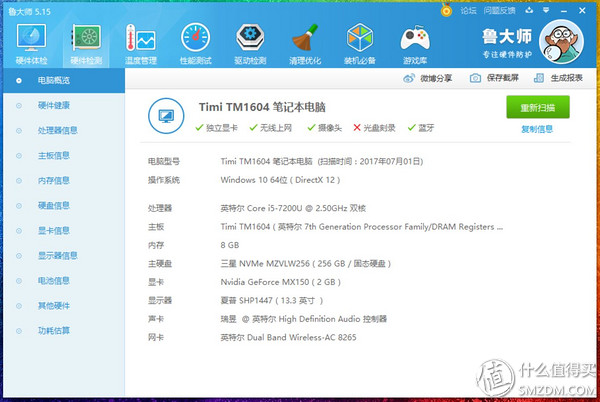
Task: Open 清理优化 cleanup broom icon
Action: click(305, 37)
